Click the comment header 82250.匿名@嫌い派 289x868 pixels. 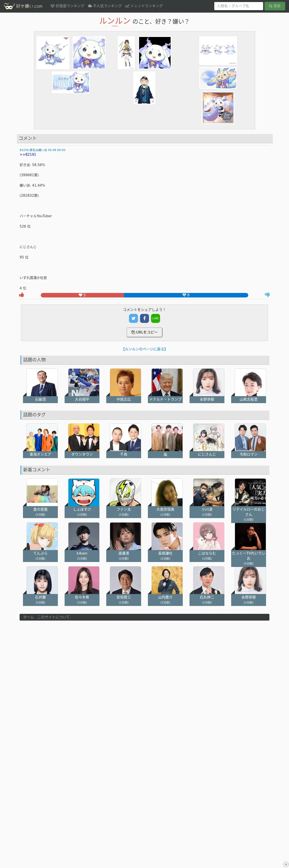click(x=42, y=150)
